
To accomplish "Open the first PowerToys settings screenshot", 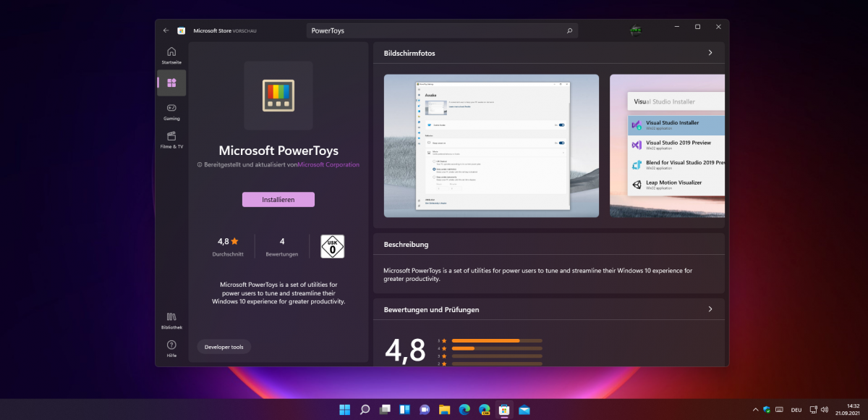I will tap(491, 146).
